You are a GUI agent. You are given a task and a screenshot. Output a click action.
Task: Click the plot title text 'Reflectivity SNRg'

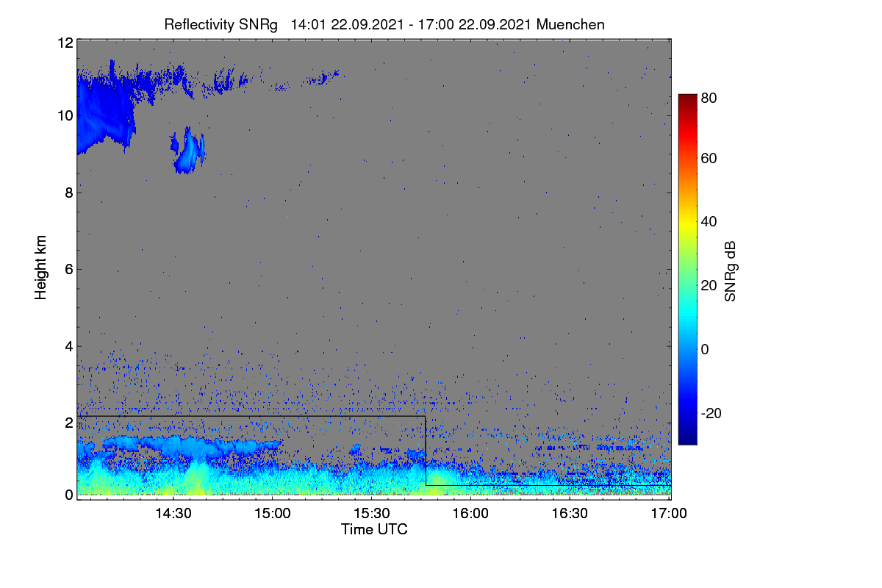coord(221,24)
